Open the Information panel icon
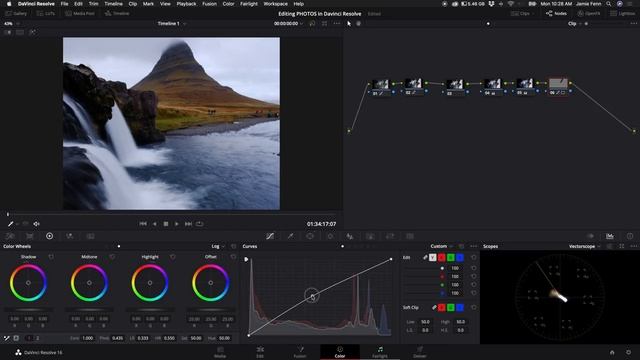The width and height of the screenshot is (640, 360). pos(630,236)
